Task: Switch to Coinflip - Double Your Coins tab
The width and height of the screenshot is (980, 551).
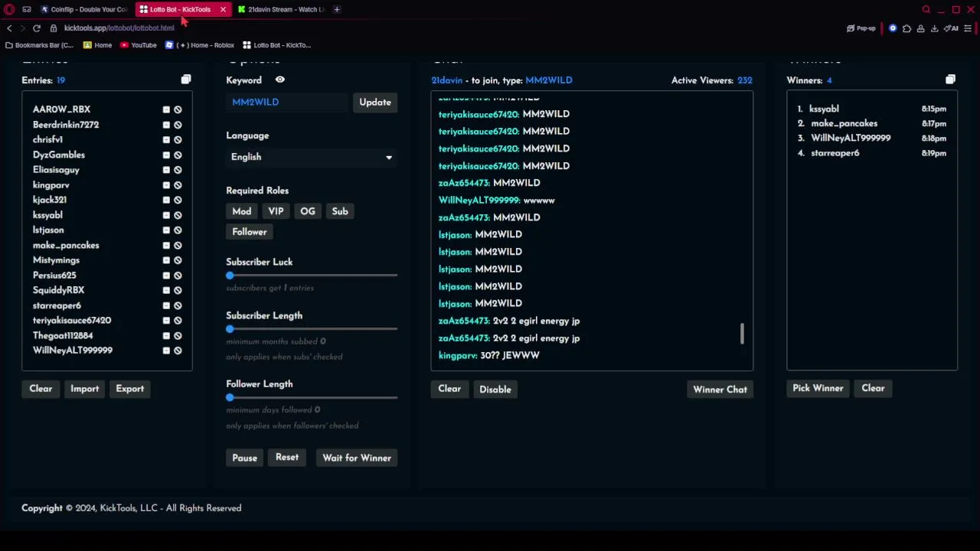Action: [84, 9]
